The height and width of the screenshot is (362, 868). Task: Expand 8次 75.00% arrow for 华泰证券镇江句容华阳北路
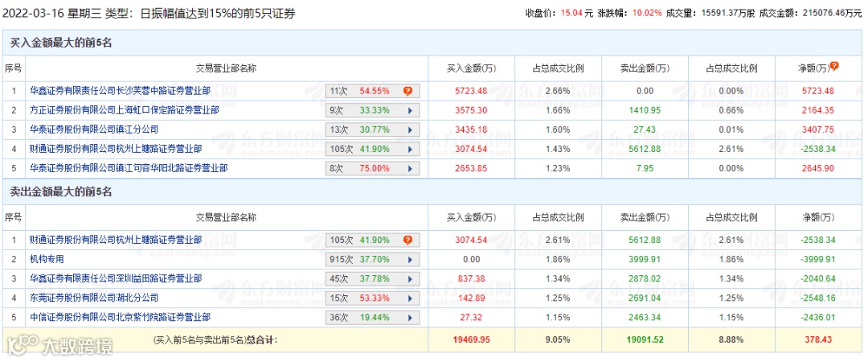[x=410, y=167]
